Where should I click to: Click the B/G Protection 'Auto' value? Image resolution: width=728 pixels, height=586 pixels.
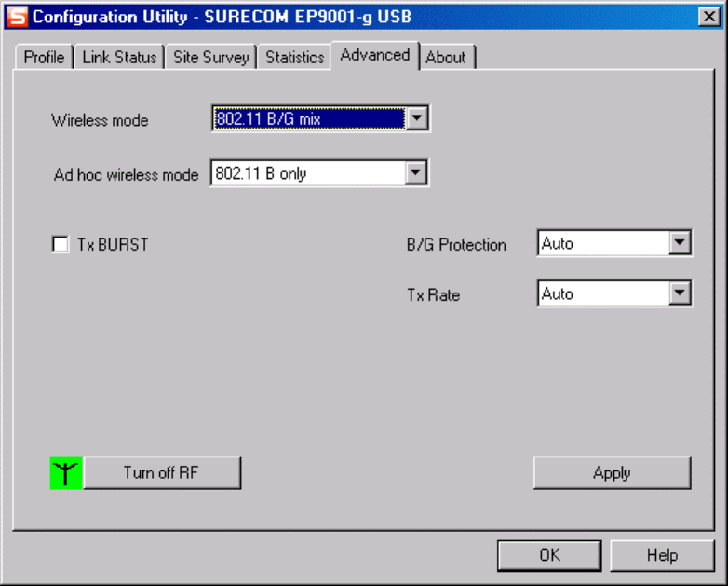tap(603, 242)
